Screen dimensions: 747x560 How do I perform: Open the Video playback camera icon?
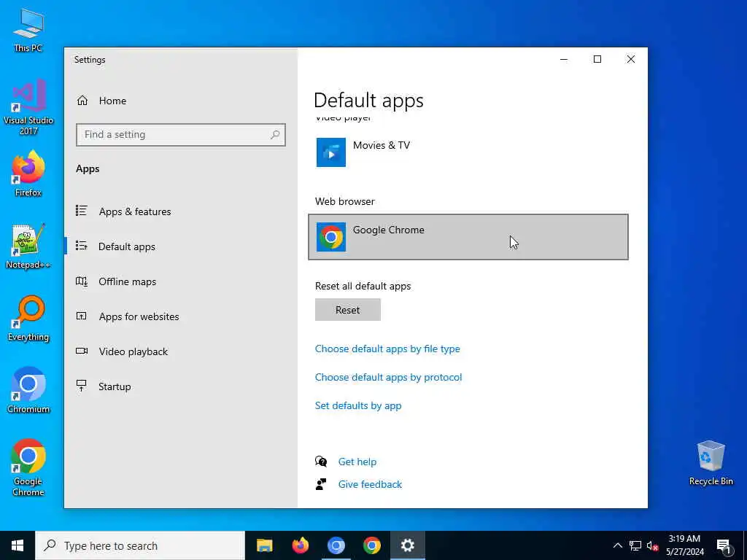pyautogui.click(x=82, y=351)
